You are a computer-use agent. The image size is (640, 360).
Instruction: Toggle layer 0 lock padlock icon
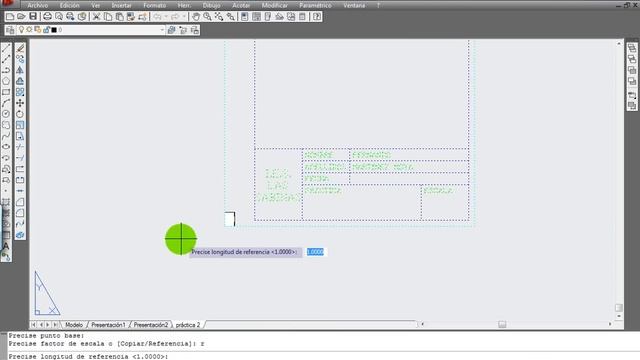pyautogui.click(x=47, y=30)
